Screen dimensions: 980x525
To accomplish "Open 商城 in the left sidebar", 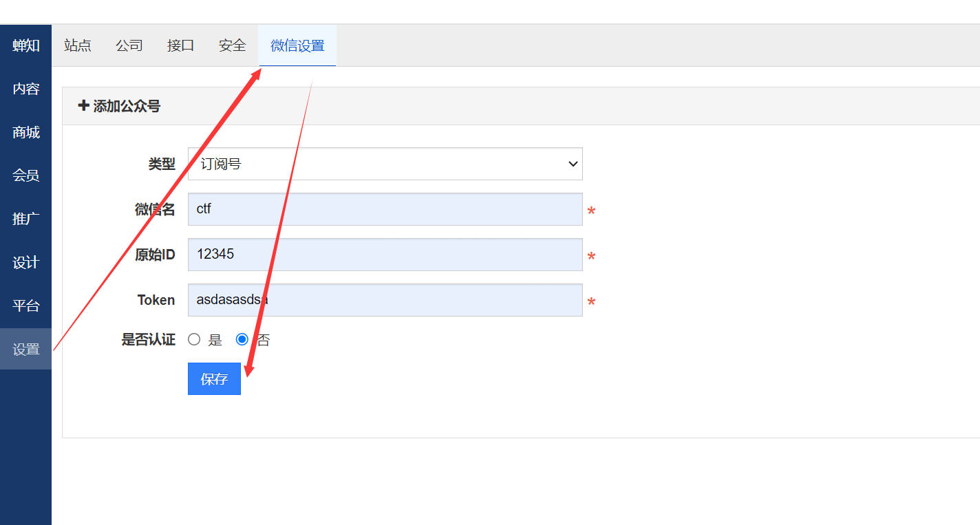I will 26,132.
